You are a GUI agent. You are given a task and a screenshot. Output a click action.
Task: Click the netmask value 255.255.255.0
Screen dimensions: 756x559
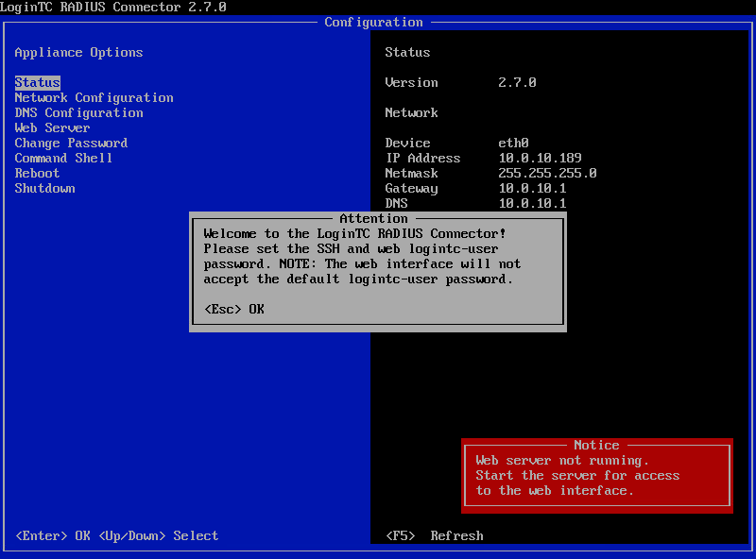(547, 173)
